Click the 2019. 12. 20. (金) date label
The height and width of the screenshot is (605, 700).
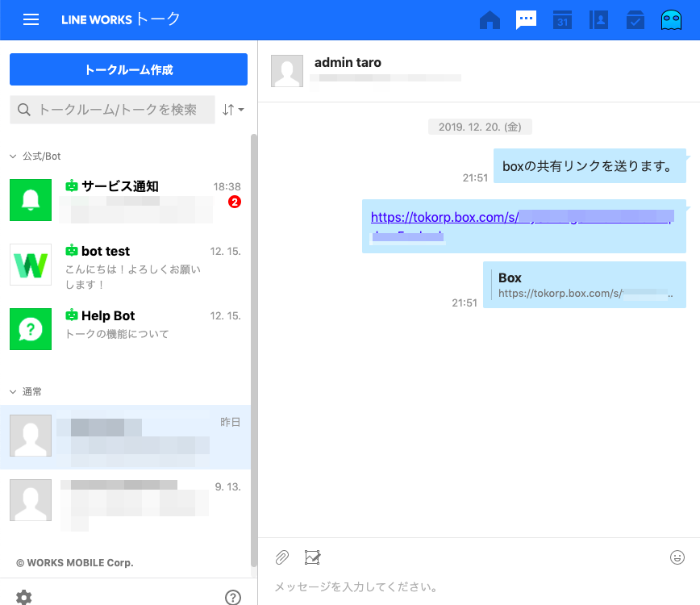(480, 127)
